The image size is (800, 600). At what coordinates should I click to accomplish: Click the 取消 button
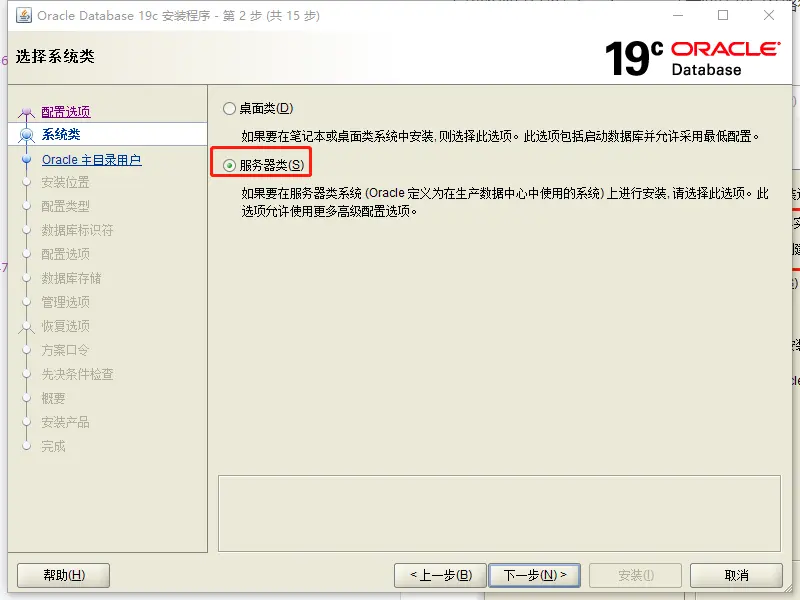(x=736, y=576)
